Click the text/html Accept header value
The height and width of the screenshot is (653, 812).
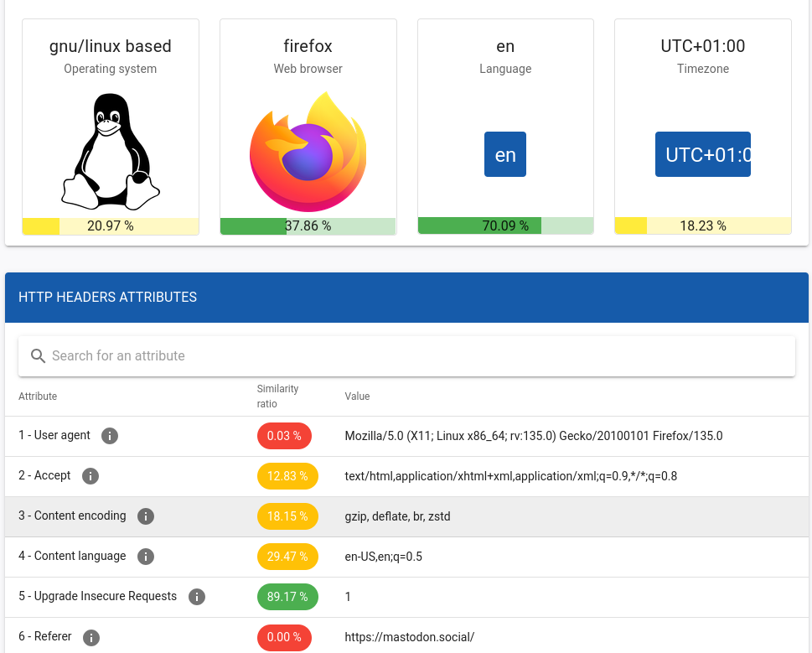(511, 476)
